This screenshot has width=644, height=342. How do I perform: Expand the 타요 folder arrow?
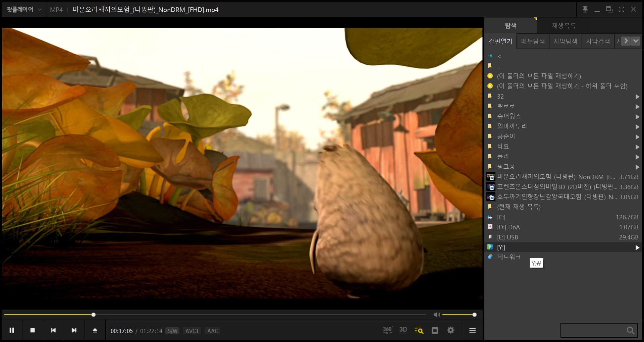coord(637,147)
